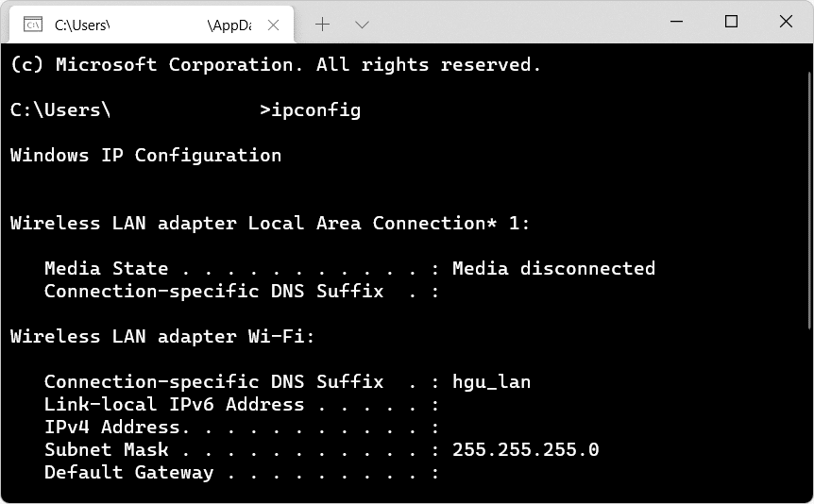Click the vertical scrollbar thumb
This screenshot has height=504, width=814.
click(808, 189)
